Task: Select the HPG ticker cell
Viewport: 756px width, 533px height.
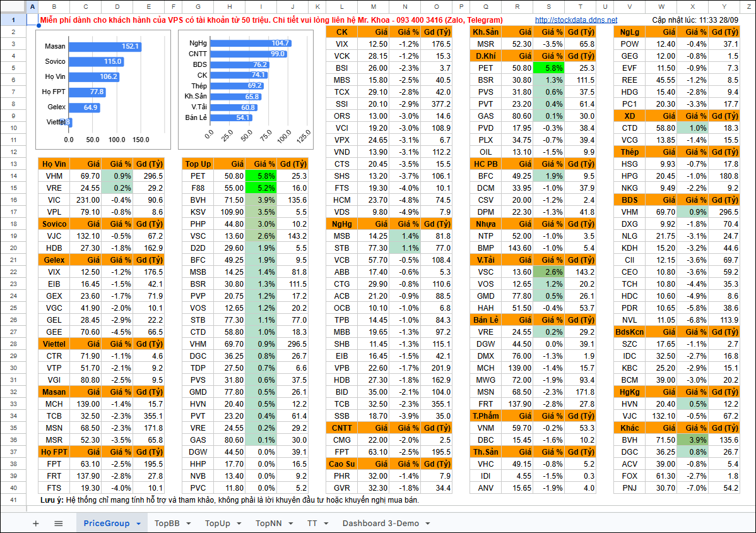Action: tap(629, 176)
